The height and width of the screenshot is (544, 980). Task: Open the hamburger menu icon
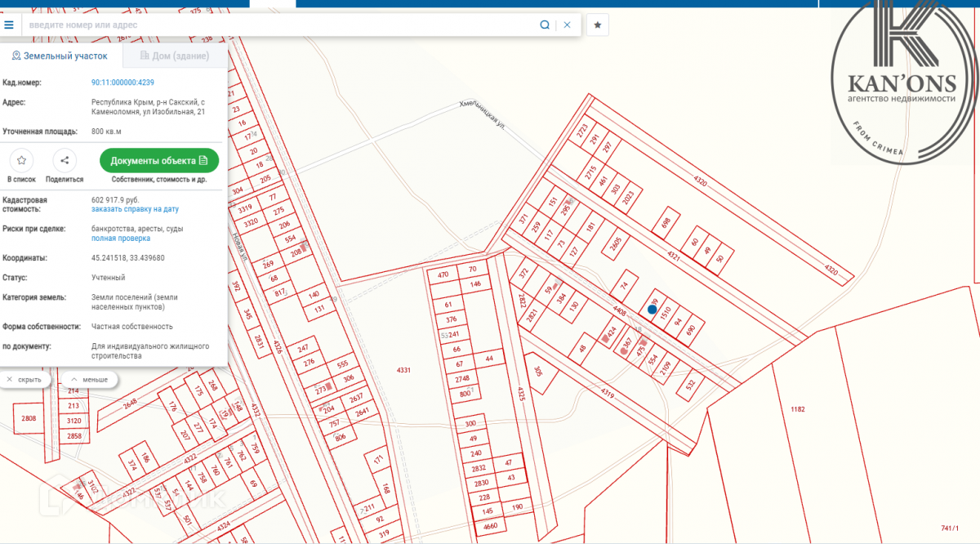coord(9,25)
